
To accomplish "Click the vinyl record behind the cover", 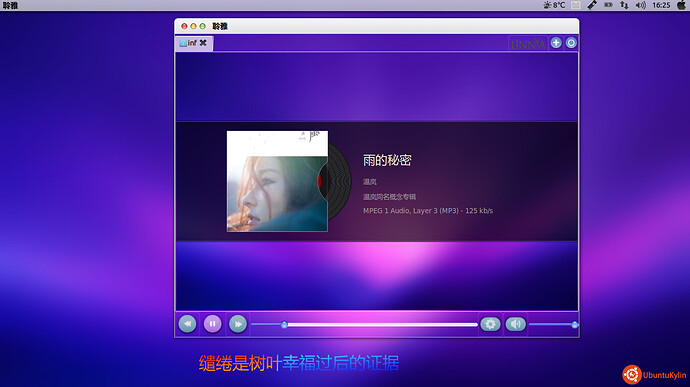I will 340,181.
